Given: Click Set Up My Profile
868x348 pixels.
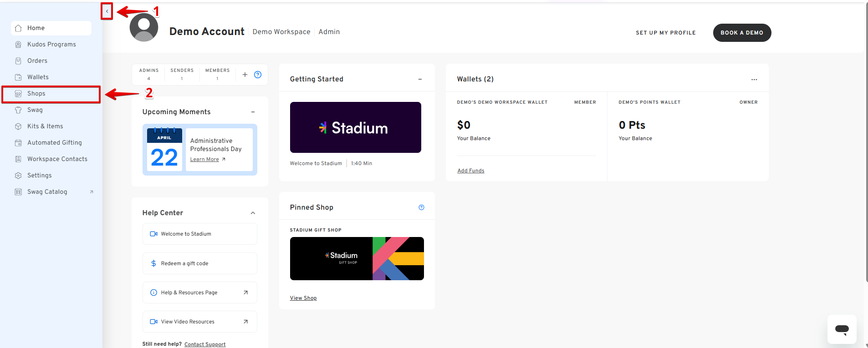Looking at the screenshot, I should (665, 33).
